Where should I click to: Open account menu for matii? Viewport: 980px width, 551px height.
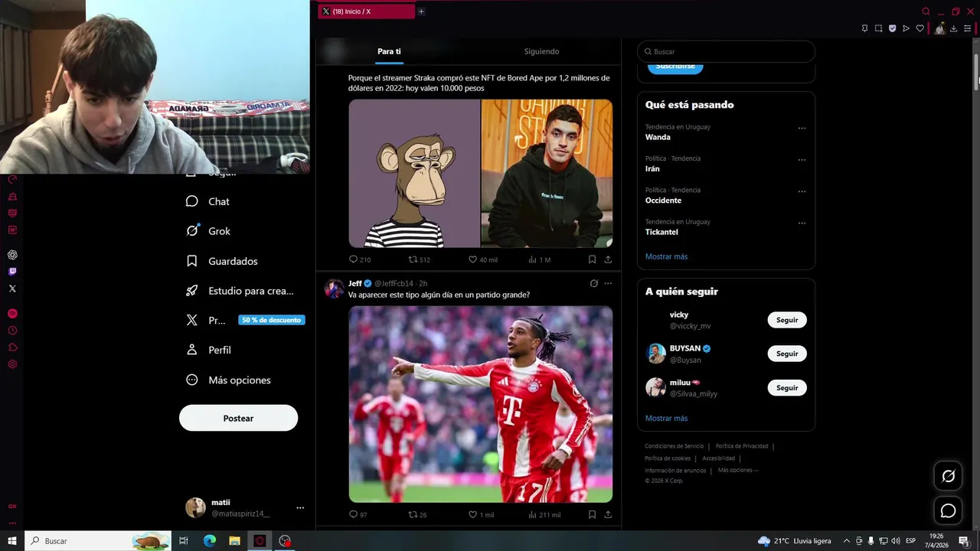pyautogui.click(x=300, y=507)
